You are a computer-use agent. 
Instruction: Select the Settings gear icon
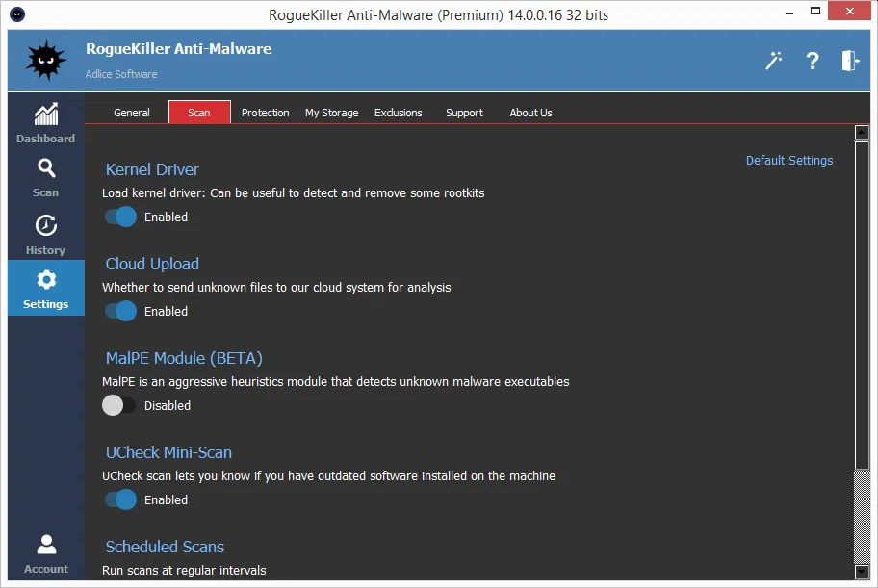[x=46, y=280]
